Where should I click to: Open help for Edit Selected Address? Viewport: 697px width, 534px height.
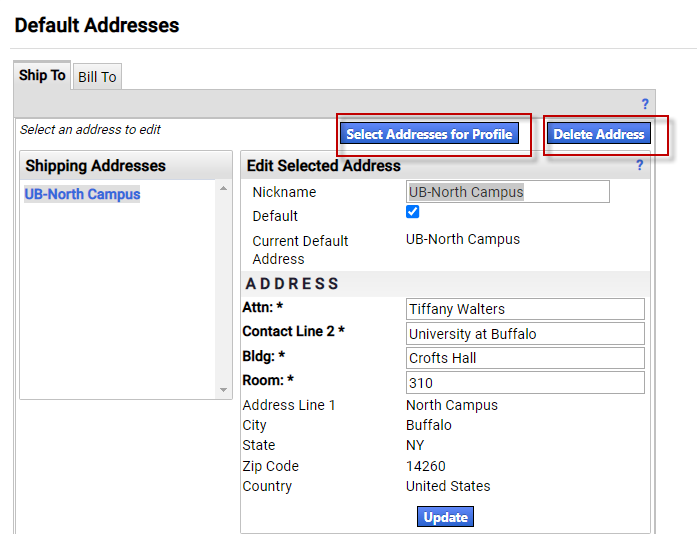tap(640, 166)
